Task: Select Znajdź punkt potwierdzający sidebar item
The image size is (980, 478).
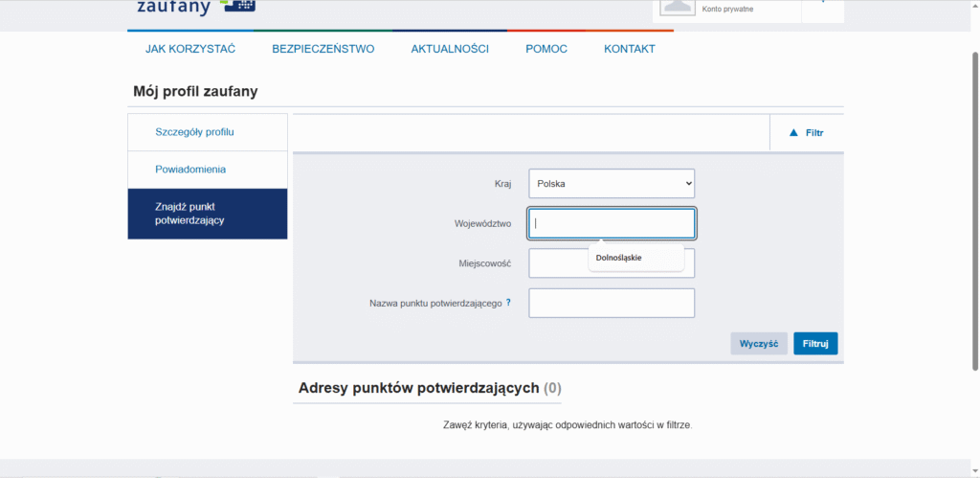Action: click(x=208, y=214)
